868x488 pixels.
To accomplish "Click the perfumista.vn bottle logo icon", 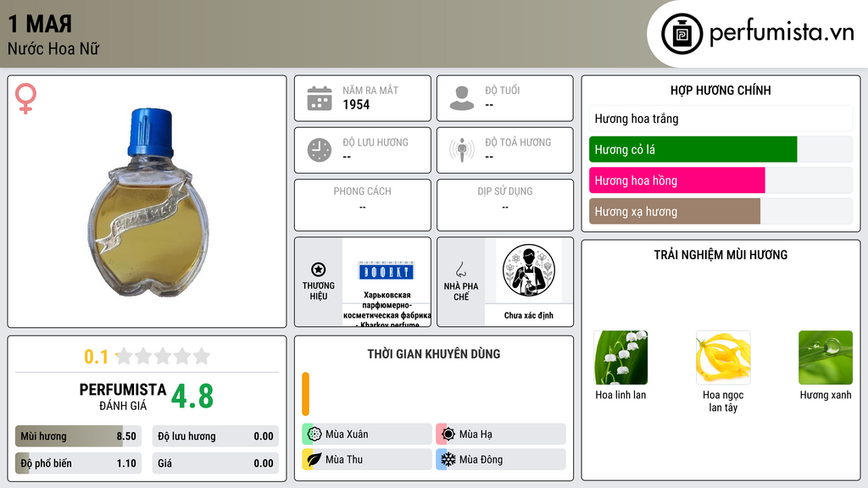I will (682, 34).
